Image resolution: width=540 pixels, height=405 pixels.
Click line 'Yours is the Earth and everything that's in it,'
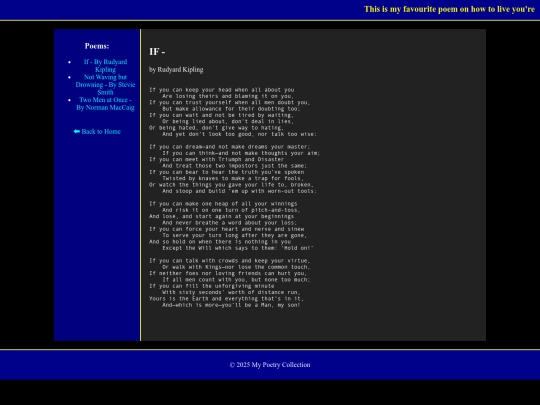click(227, 299)
